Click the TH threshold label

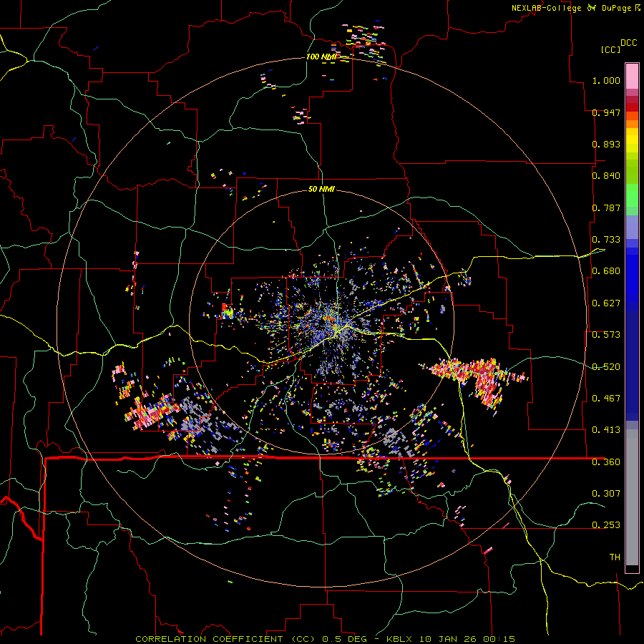tap(615, 557)
